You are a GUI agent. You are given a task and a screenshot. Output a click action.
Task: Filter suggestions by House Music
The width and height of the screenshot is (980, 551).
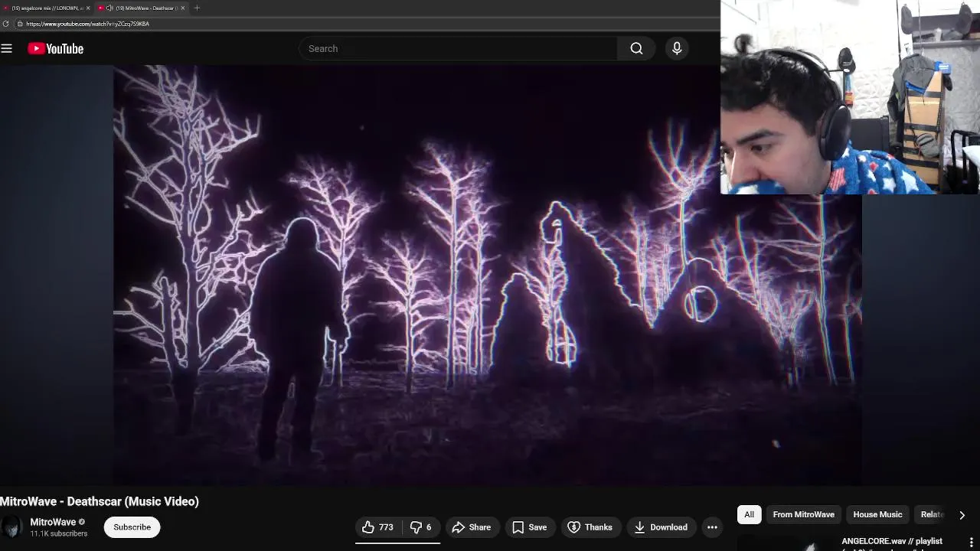(x=877, y=514)
